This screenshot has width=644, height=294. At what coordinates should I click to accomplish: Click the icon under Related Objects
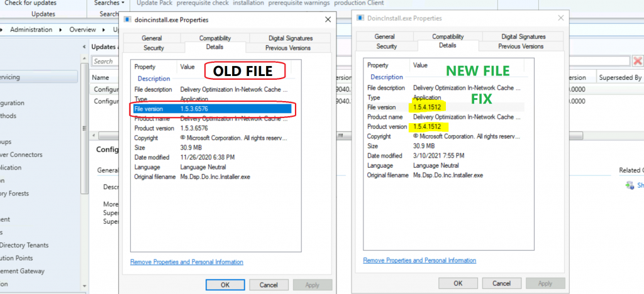[x=630, y=185]
